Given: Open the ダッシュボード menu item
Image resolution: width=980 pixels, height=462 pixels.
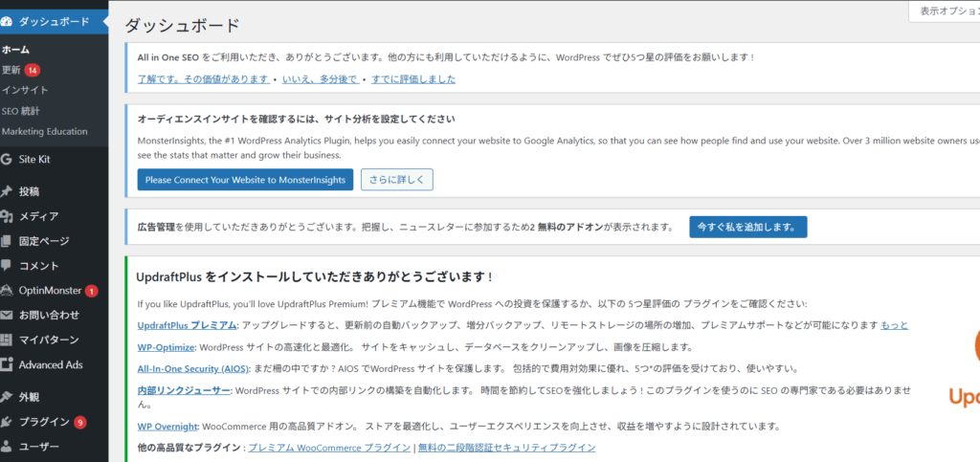Looking at the screenshot, I should [54, 22].
